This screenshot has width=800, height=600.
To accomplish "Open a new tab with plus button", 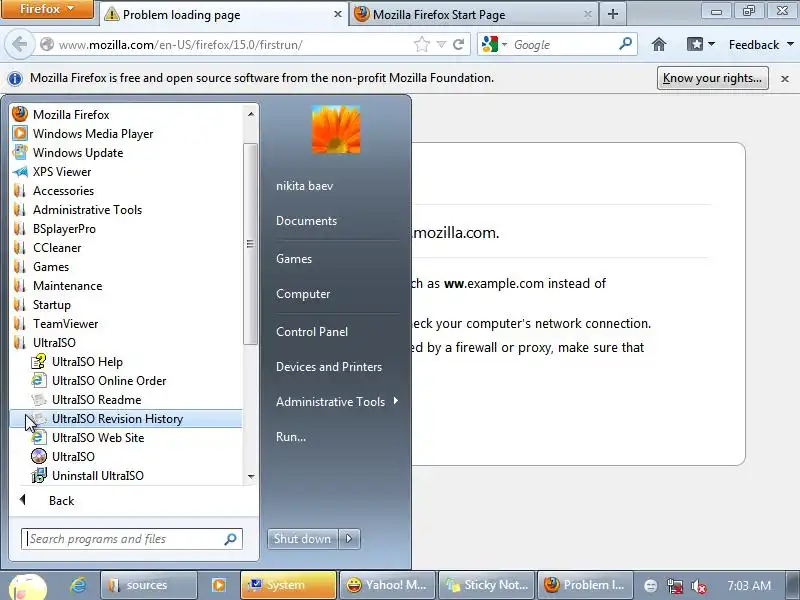I will (x=613, y=14).
